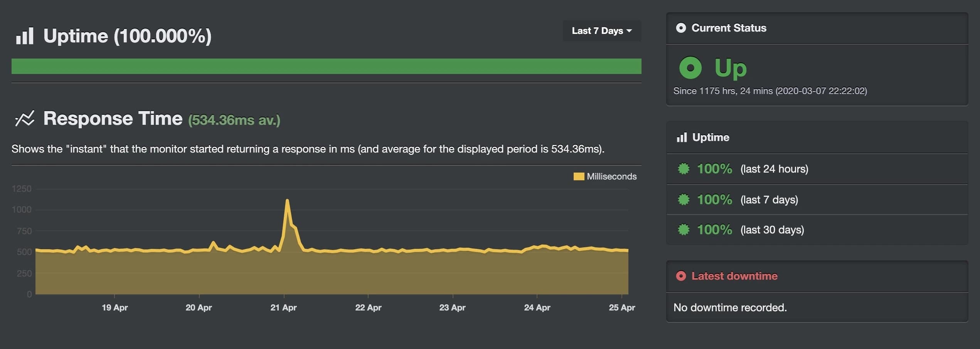Click the response time peak near 21 Apr

click(x=287, y=200)
